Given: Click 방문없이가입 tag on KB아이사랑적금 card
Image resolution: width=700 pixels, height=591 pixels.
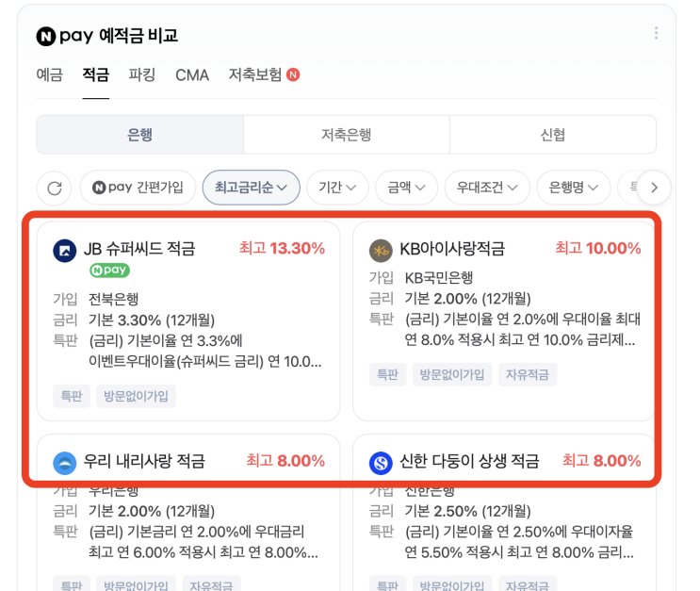Looking at the screenshot, I should pos(452,374).
